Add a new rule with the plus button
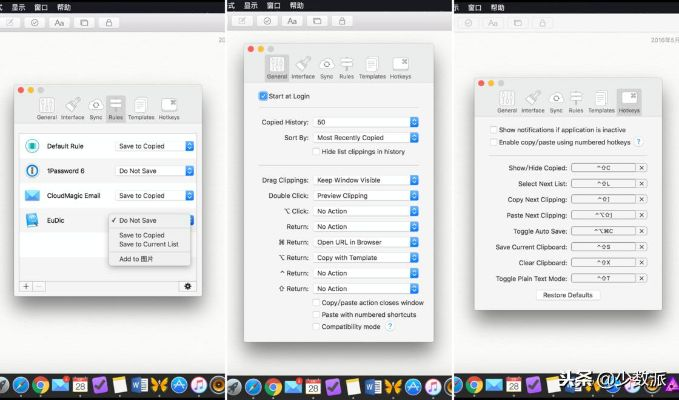This screenshot has height=400, width=679. pos(26,286)
